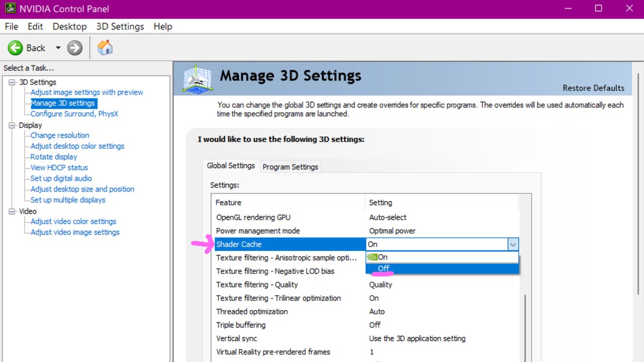Click the Setting column header

click(442, 203)
